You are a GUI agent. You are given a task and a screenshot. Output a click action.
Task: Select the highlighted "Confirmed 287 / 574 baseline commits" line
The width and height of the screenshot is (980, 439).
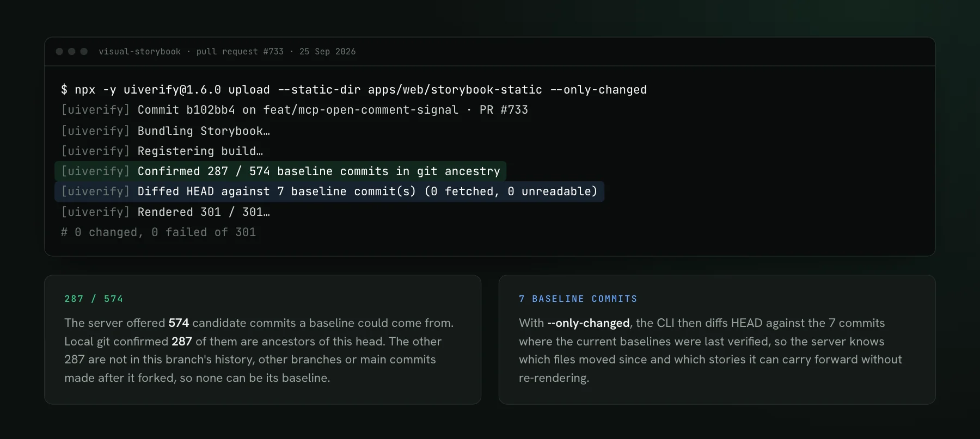(280, 171)
